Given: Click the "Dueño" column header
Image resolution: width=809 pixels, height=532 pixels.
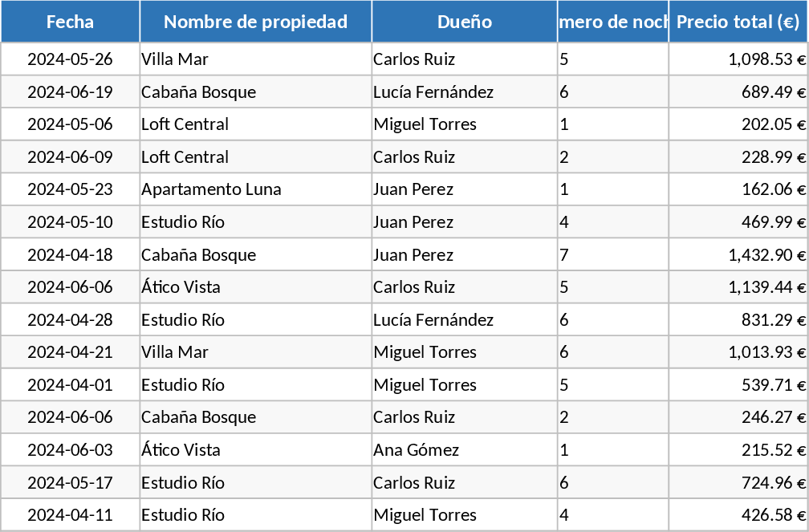Looking at the screenshot, I should tap(464, 22).
